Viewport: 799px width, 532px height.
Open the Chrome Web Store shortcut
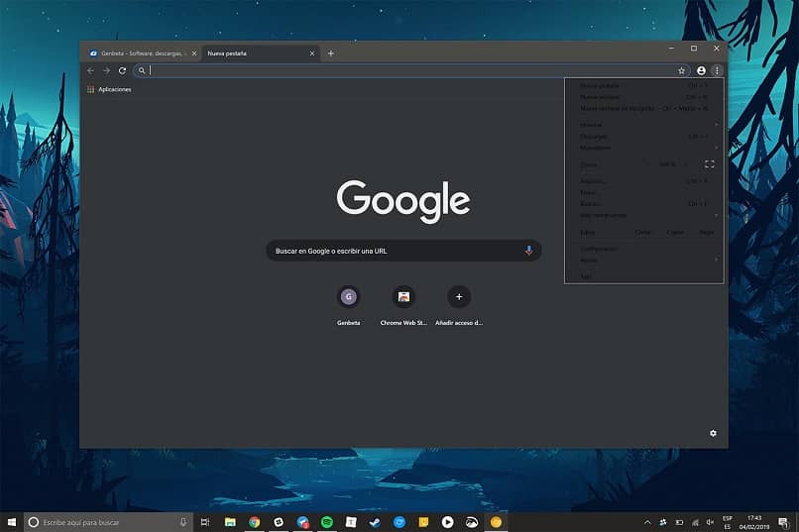tap(403, 304)
